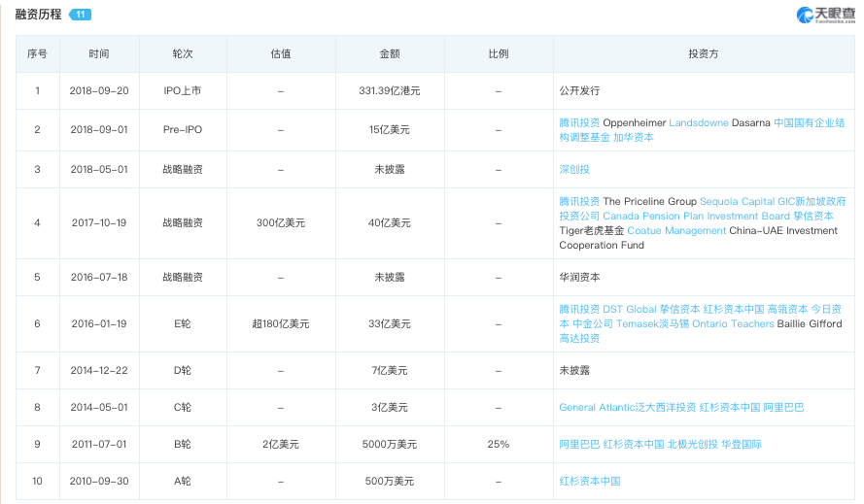The image size is (864, 504).
Task: Open 红杉资本中国 link in the E轮 row
Action: [734, 309]
